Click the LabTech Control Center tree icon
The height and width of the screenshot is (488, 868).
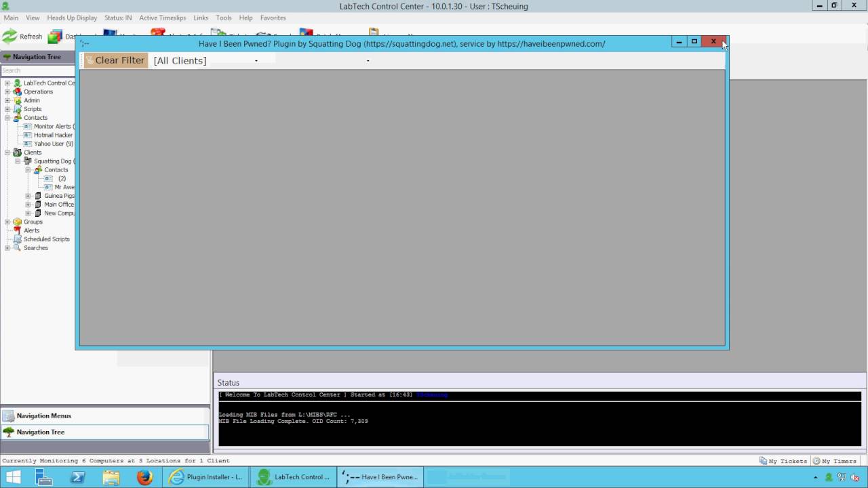pyautogui.click(x=17, y=83)
